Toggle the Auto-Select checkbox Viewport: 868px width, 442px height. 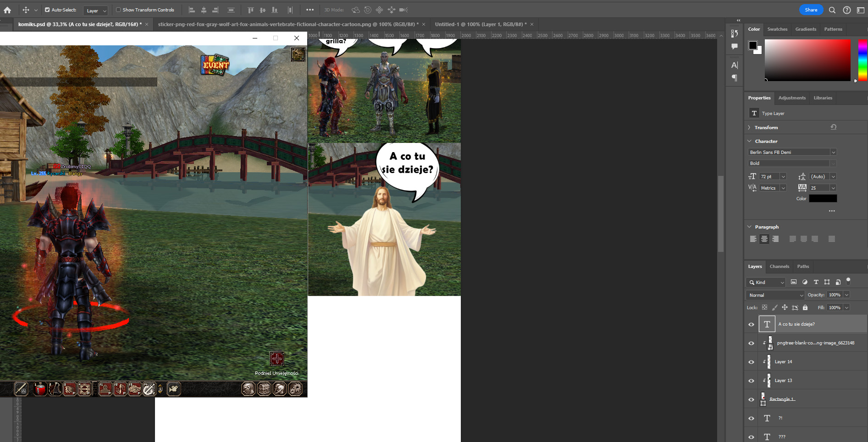[47, 10]
